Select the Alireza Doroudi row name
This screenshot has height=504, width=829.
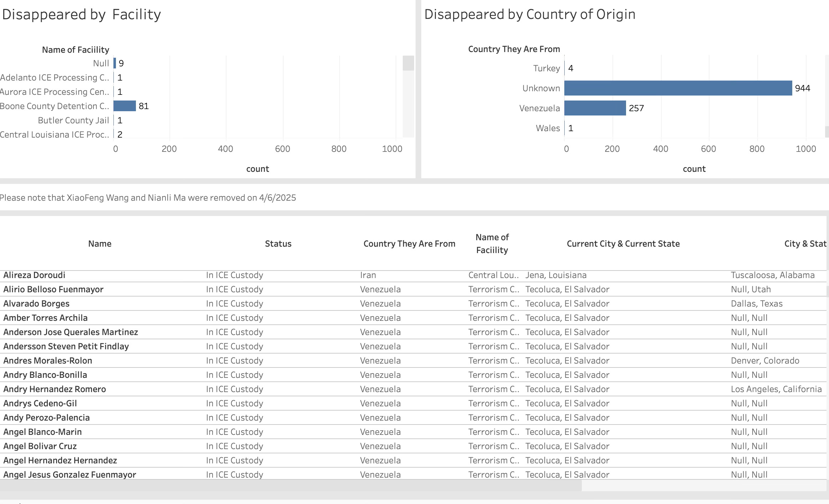point(34,275)
